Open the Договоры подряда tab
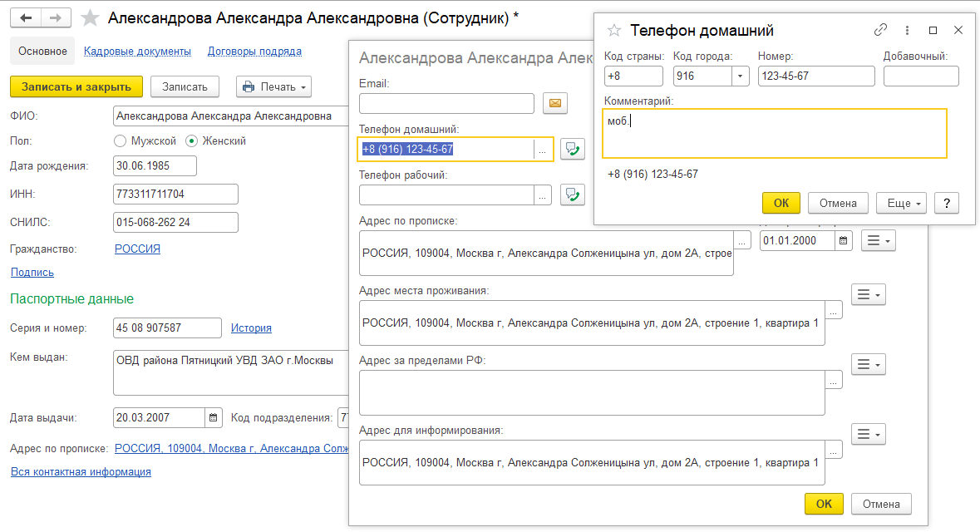The height and width of the screenshot is (532, 980). pyautogui.click(x=254, y=52)
